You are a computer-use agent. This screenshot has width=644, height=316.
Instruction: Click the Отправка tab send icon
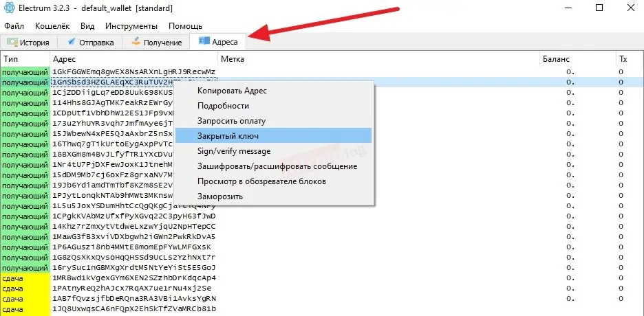pyautogui.click(x=71, y=42)
